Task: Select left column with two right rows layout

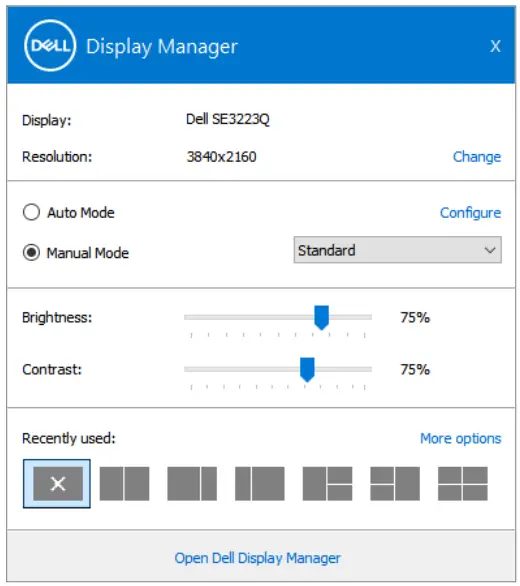Action: (x=327, y=483)
